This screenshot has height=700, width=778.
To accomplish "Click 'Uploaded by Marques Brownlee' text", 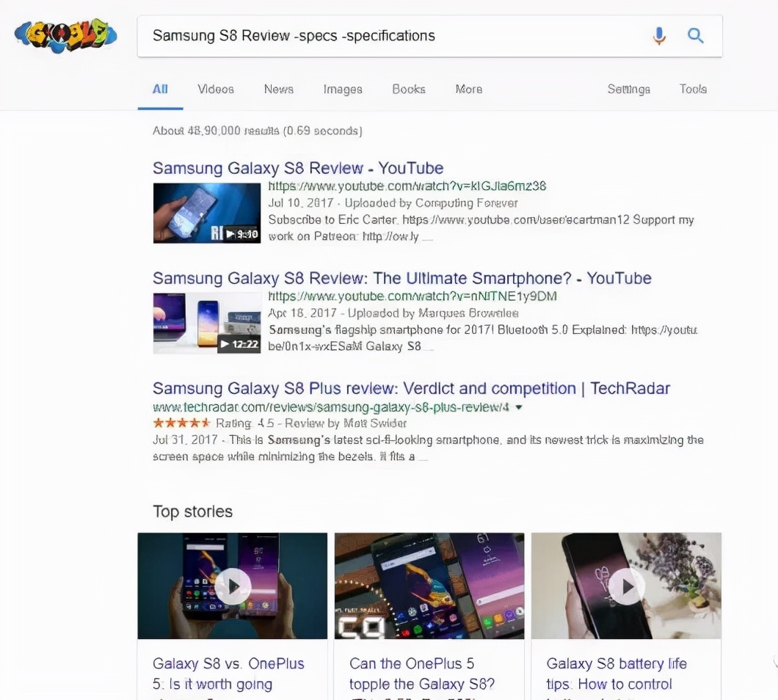I will coord(433,313).
